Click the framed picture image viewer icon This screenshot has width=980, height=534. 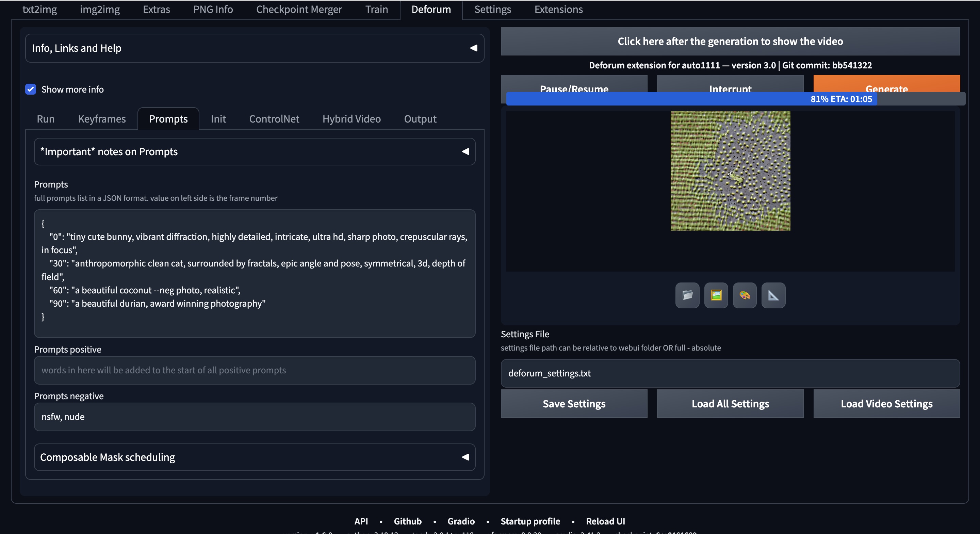coord(716,295)
